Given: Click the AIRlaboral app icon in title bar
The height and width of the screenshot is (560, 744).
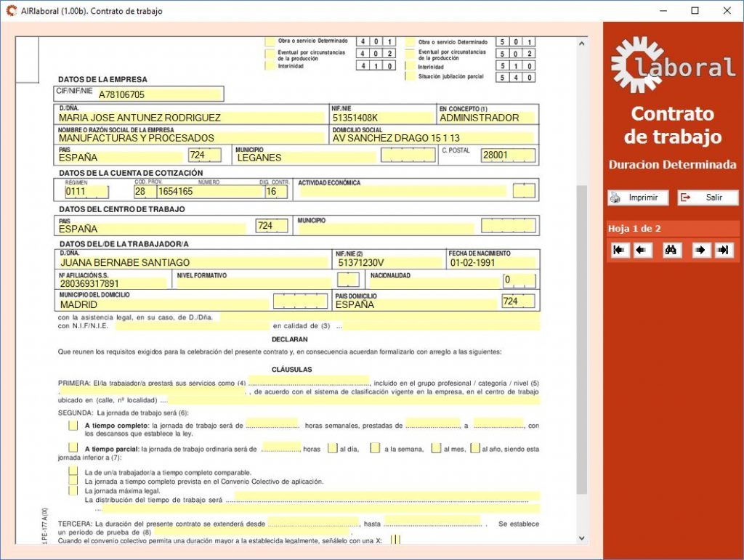Looking at the screenshot, I should click(x=11, y=10).
